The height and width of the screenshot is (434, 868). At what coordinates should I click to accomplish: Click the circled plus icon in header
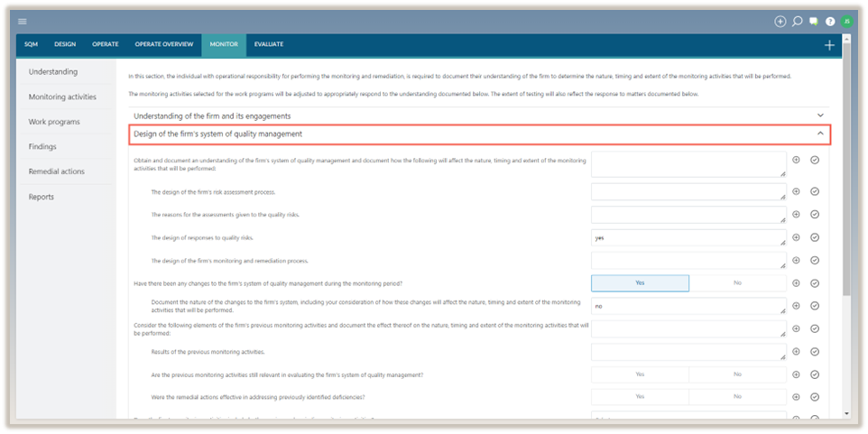780,21
